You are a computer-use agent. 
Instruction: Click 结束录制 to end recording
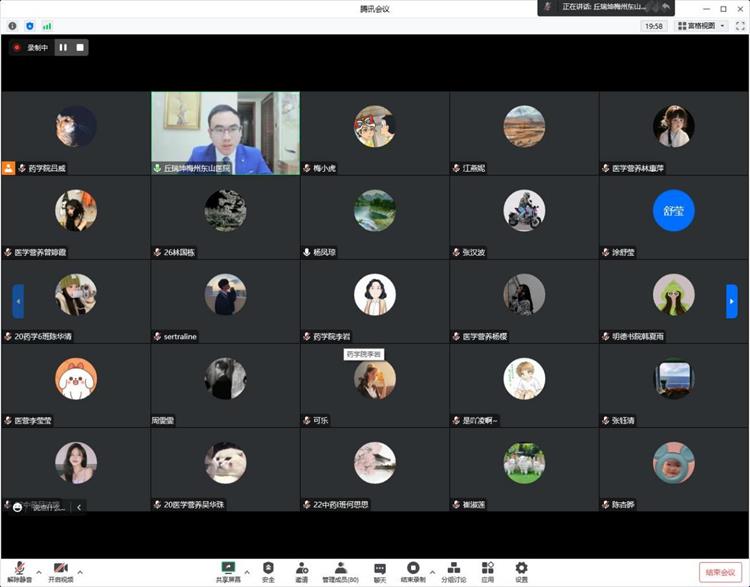(x=413, y=572)
